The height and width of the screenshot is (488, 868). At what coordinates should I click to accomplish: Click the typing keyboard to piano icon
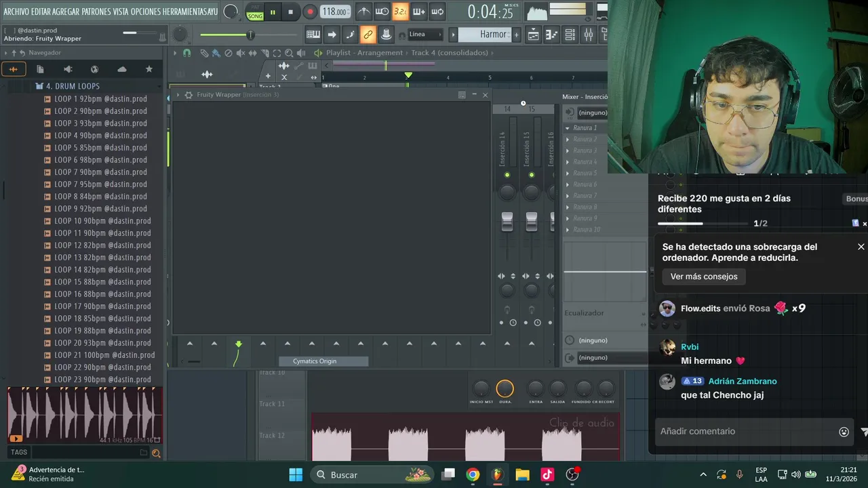[x=313, y=34]
